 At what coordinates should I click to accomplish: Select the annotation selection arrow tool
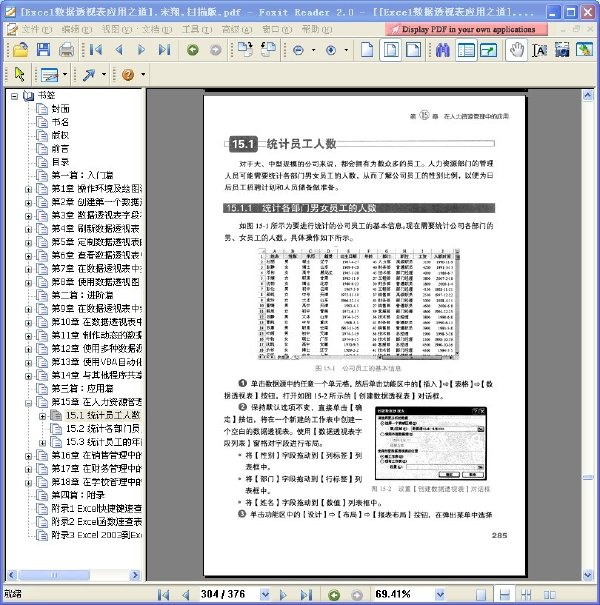(19, 74)
